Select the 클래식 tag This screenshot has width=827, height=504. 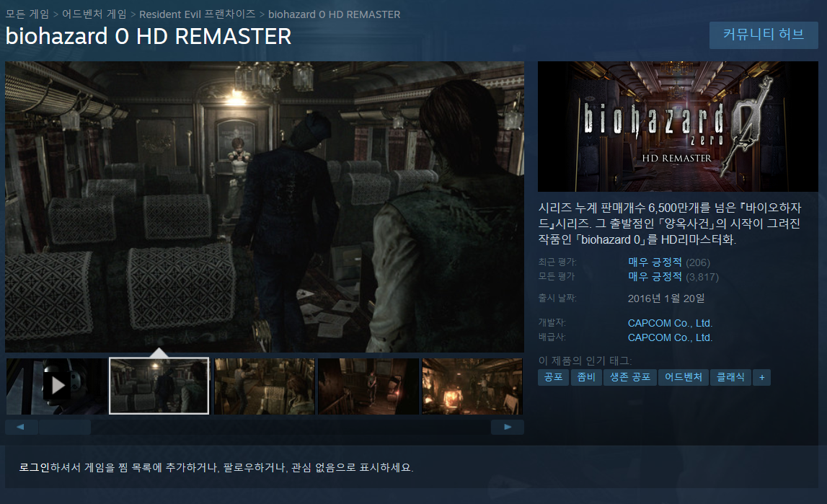point(730,378)
